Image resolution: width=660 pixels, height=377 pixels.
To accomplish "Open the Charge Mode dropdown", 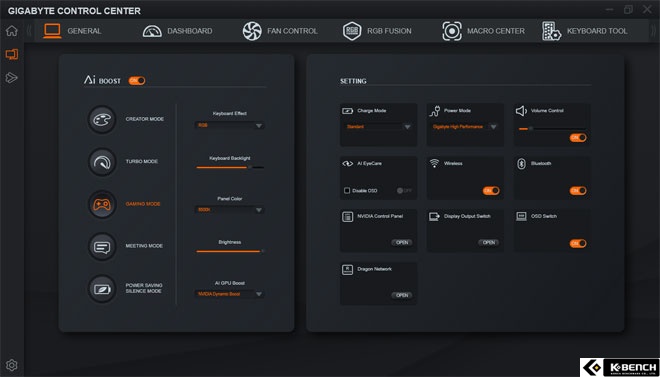I will coord(379,127).
